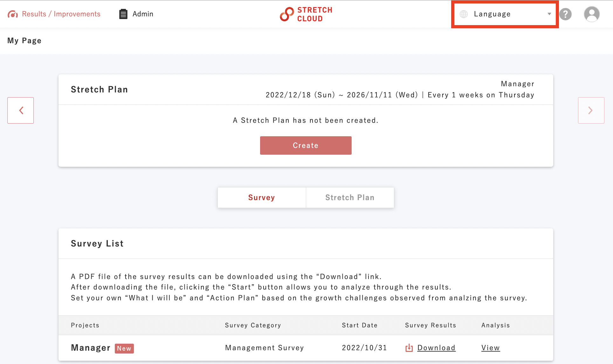Go to next Stretch Plan with right arrow
The height and width of the screenshot is (364, 613).
(591, 110)
